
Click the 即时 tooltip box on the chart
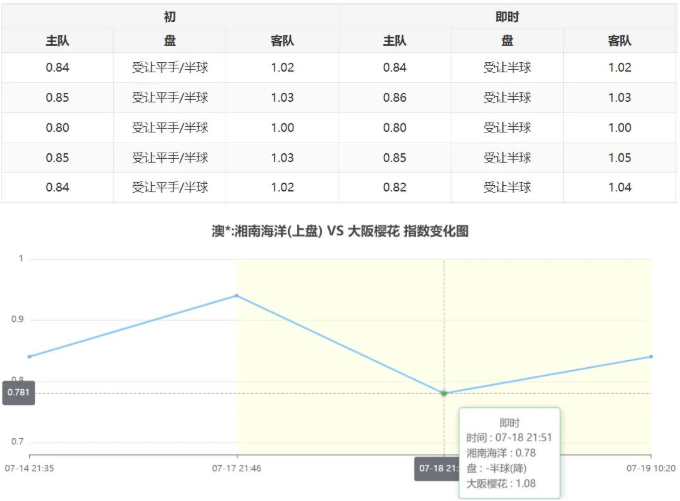point(509,453)
